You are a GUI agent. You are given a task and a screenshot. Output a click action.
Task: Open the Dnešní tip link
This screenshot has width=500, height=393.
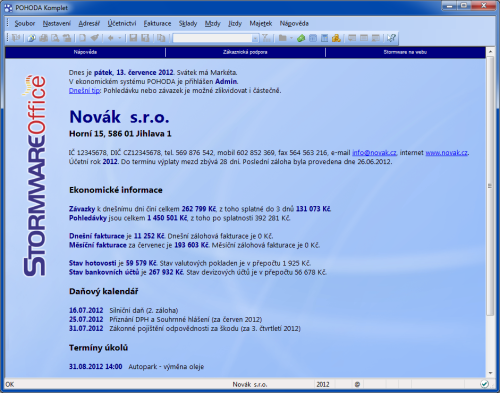point(84,90)
